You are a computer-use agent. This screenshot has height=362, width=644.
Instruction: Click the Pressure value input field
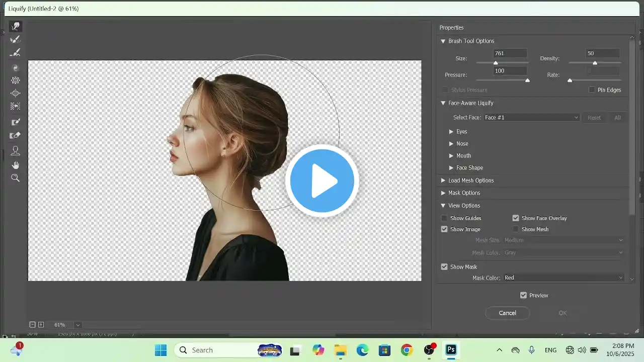(x=510, y=71)
